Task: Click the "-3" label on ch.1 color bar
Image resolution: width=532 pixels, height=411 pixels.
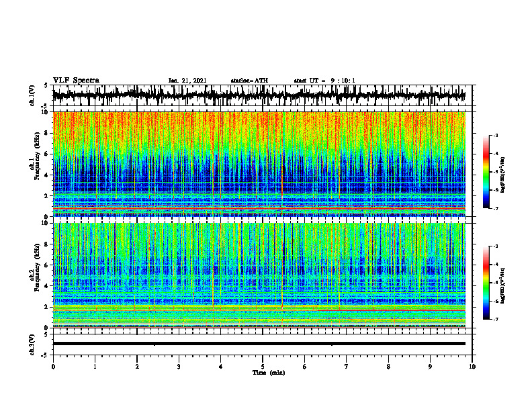Action: tap(496, 135)
